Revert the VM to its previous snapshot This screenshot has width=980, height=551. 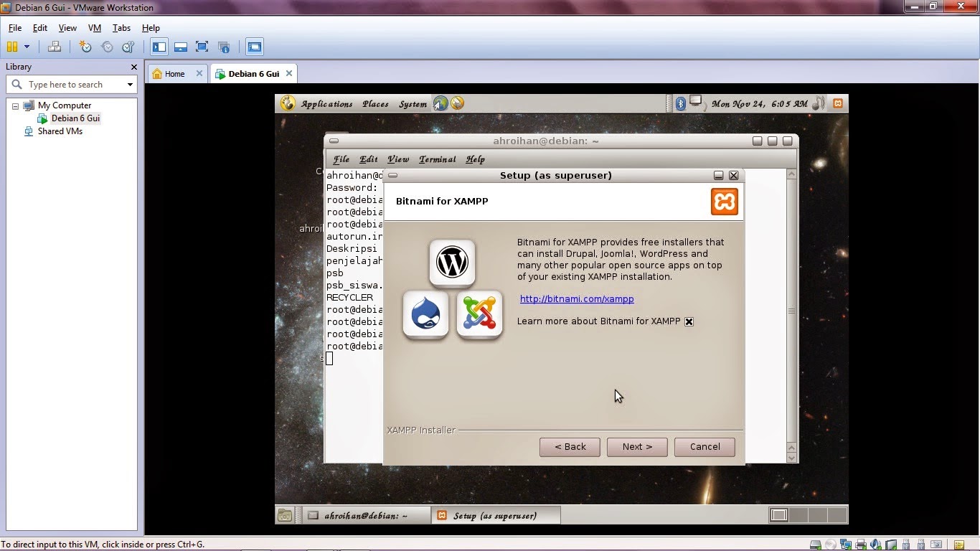pyautogui.click(x=107, y=47)
